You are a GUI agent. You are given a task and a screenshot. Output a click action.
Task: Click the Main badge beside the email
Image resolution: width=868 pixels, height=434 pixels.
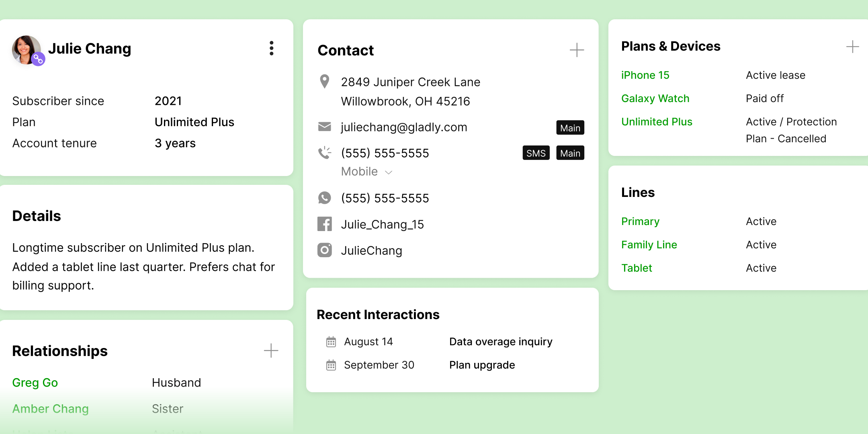(570, 128)
